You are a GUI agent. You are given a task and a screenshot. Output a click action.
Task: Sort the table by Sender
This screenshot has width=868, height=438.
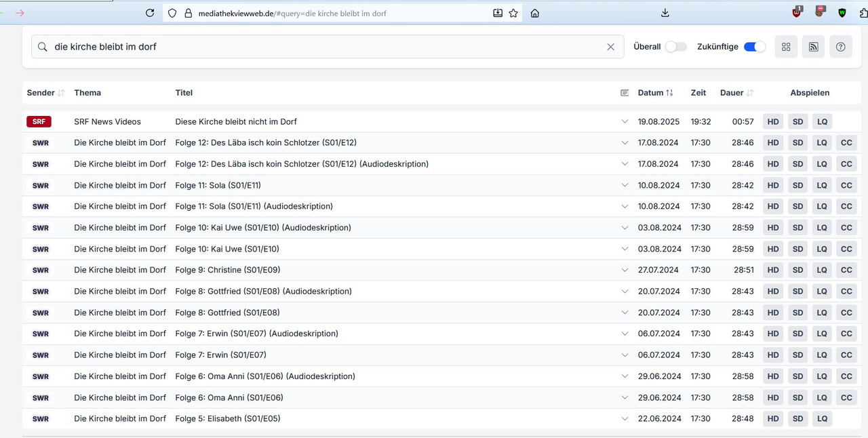pyautogui.click(x=45, y=93)
